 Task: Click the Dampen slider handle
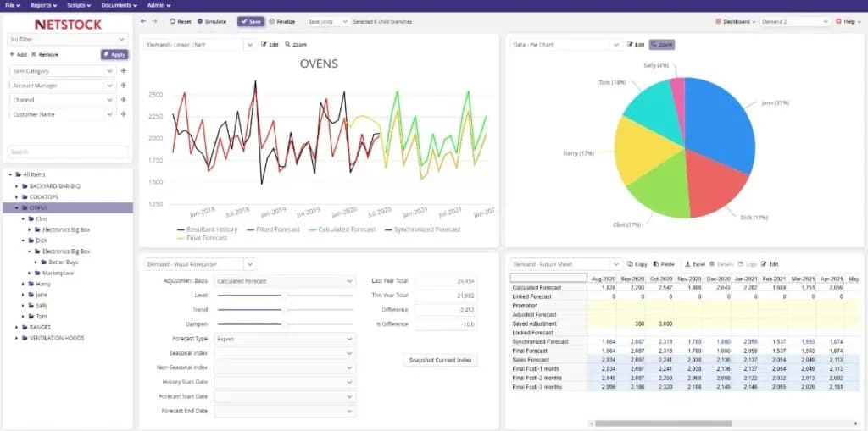coord(285,324)
